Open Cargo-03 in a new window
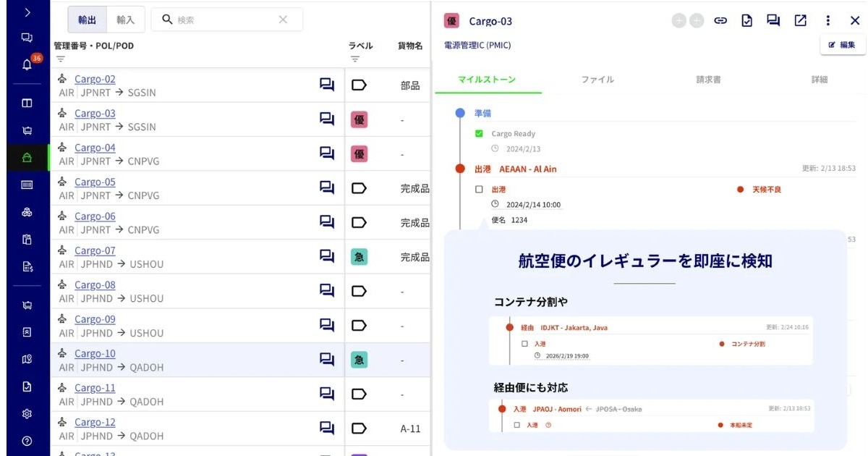This screenshot has height=456, width=868. [801, 21]
